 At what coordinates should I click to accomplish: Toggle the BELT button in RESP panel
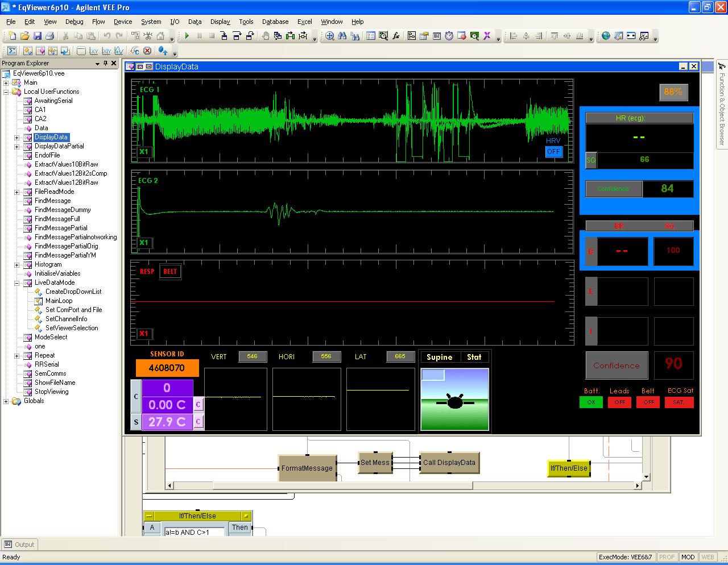169,271
